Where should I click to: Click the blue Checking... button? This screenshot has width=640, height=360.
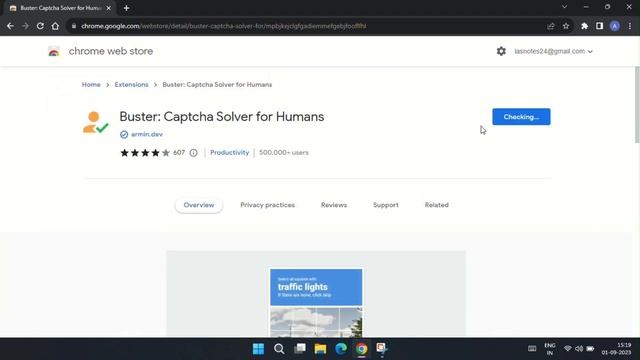pos(521,117)
